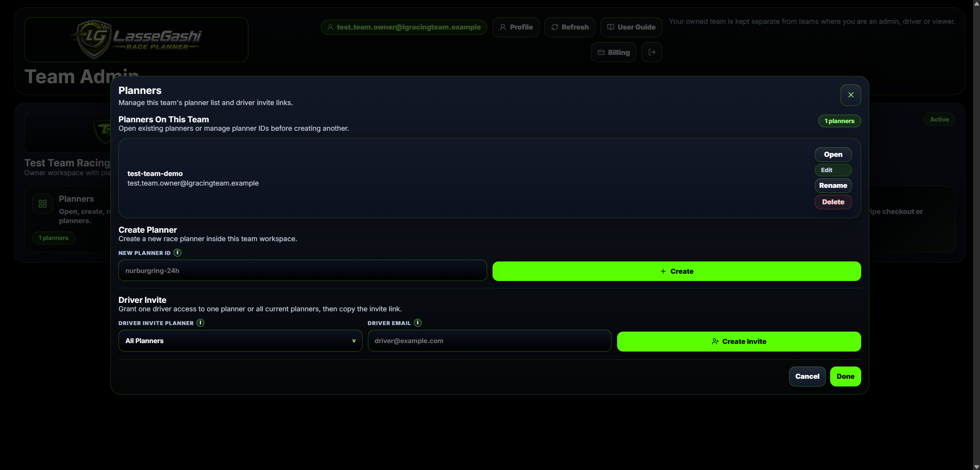Close the Planners dialog with X

(850, 95)
